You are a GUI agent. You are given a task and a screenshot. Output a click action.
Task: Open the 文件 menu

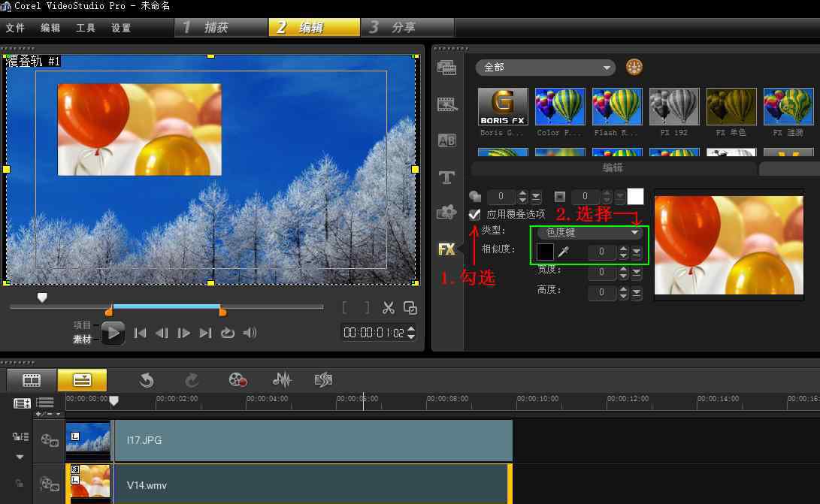click(x=15, y=28)
